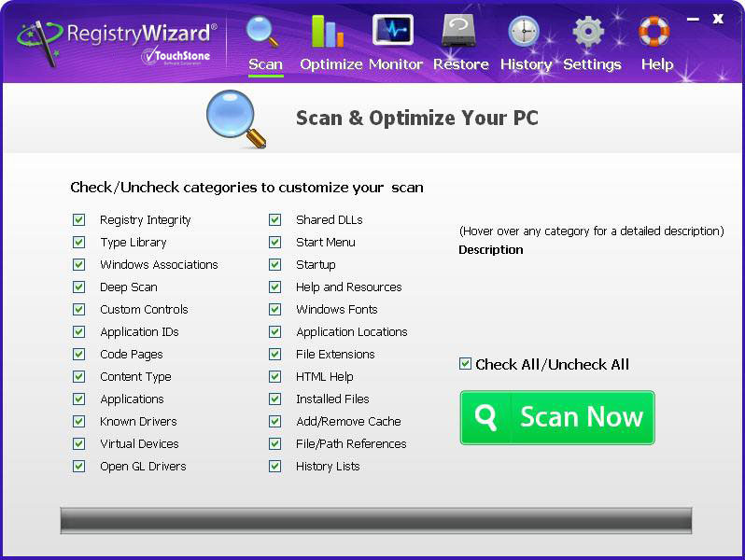Image resolution: width=745 pixels, height=560 pixels.
Task: Select the Scan tab label
Action: (265, 64)
